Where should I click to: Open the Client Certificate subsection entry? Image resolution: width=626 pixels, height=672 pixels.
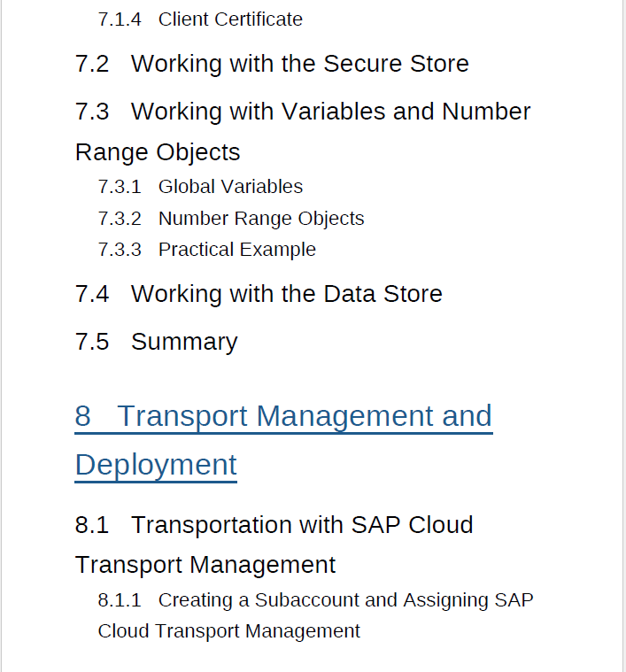pos(230,19)
